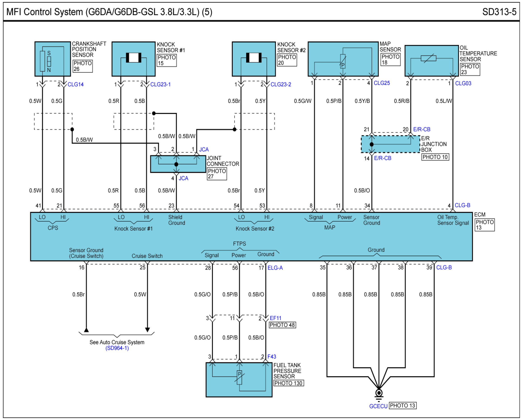The width and height of the screenshot is (522, 420).
Task: Open PHOTO 130 for the fuel tank sensor
Action: (x=288, y=383)
